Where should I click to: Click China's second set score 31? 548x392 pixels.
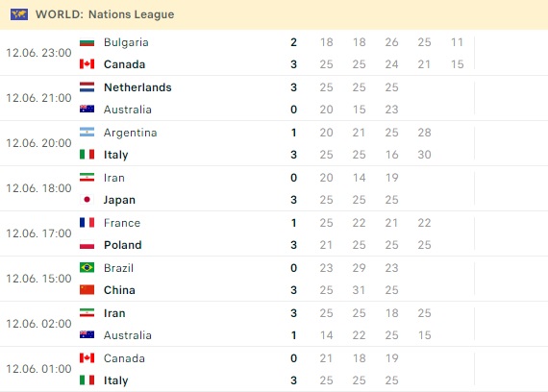(x=359, y=290)
